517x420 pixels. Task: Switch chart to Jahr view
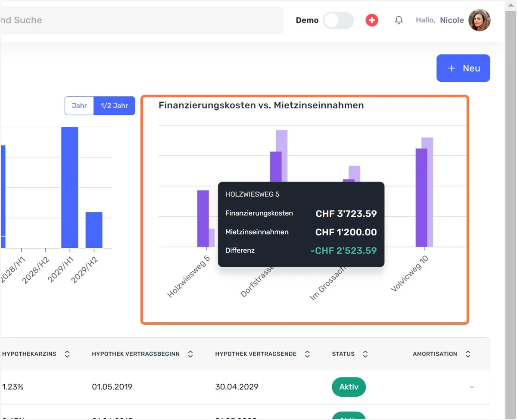(79, 105)
